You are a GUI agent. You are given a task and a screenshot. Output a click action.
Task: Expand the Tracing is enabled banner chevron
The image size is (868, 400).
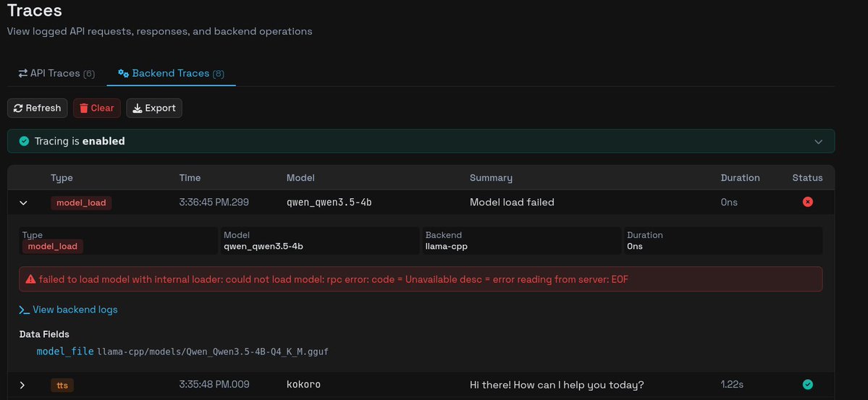(818, 142)
